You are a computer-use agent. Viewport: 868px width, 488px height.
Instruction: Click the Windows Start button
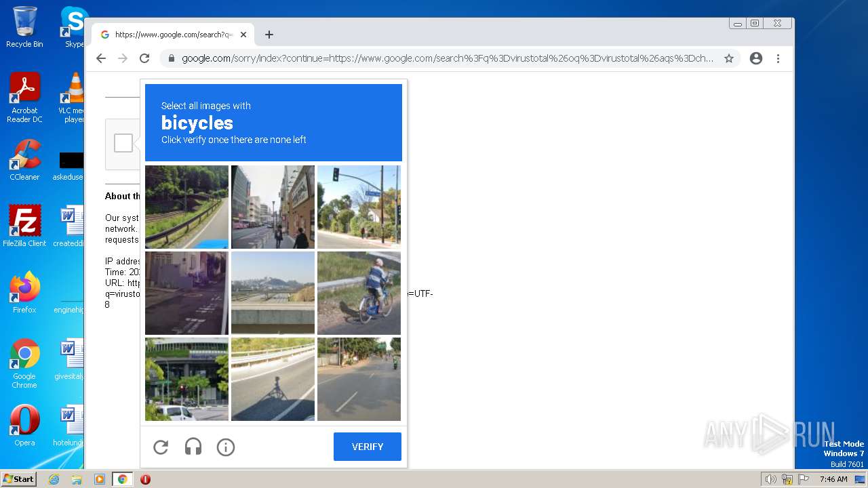[x=19, y=479]
